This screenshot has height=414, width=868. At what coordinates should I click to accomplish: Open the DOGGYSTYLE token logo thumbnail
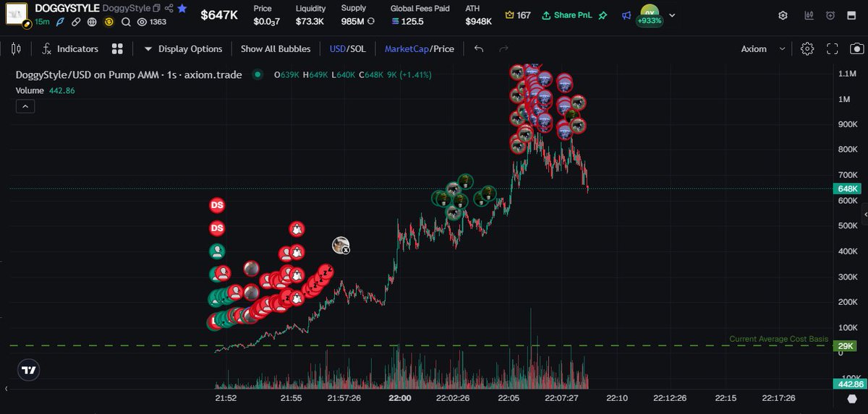point(16,15)
